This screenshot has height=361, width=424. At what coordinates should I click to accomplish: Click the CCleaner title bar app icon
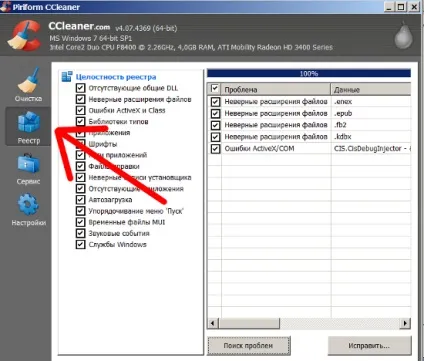(x=5, y=6)
